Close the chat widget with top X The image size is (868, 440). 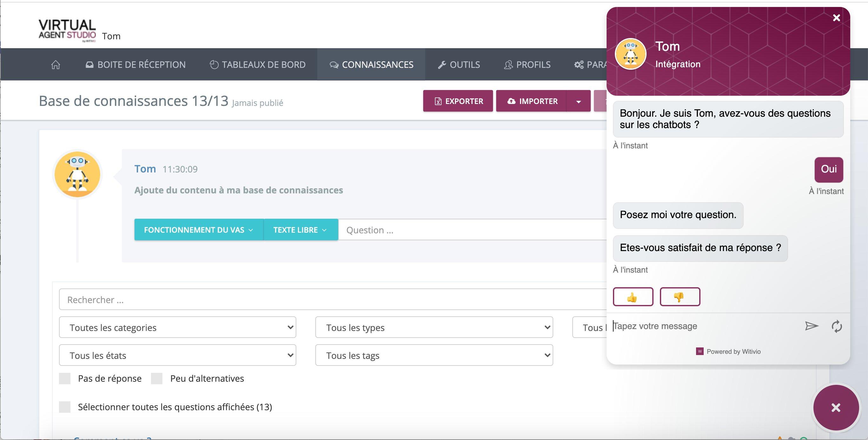pyautogui.click(x=836, y=18)
